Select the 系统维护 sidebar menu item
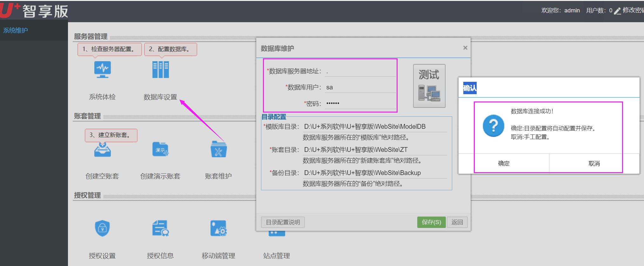The height and width of the screenshot is (266, 644). [x=16, y=30]
